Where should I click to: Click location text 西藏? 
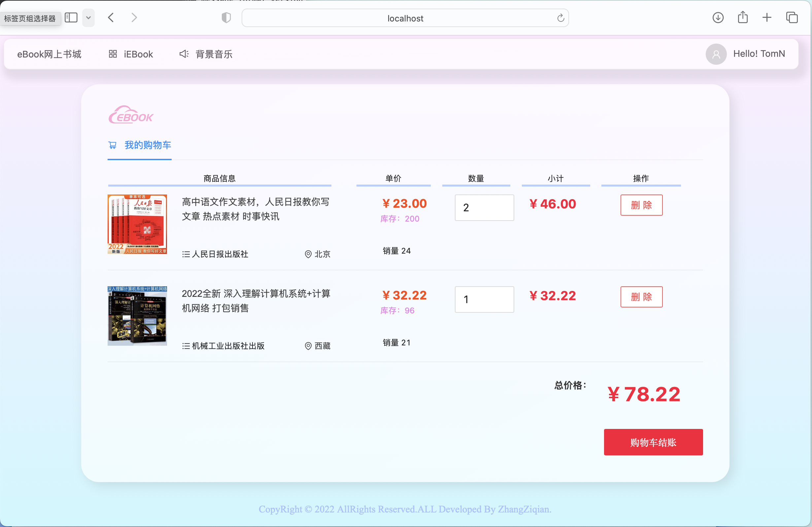click(322, 346)
